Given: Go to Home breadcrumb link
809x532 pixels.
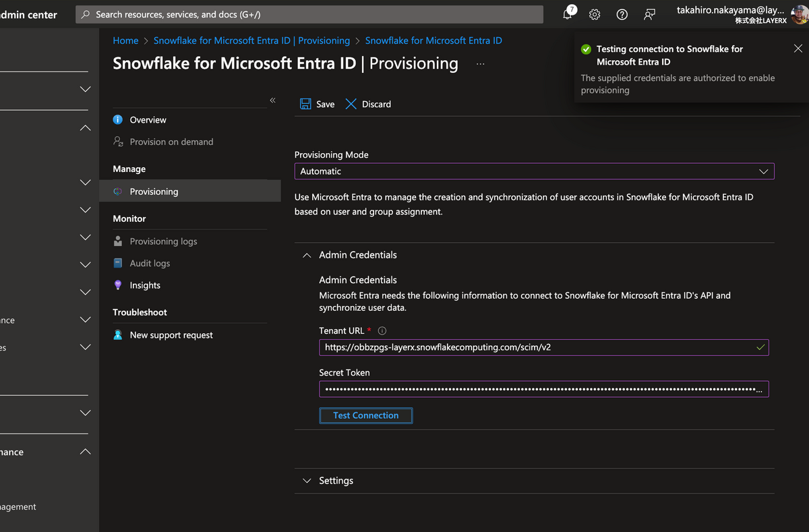Looking at the screenshot, I should (x=125, y=40).
